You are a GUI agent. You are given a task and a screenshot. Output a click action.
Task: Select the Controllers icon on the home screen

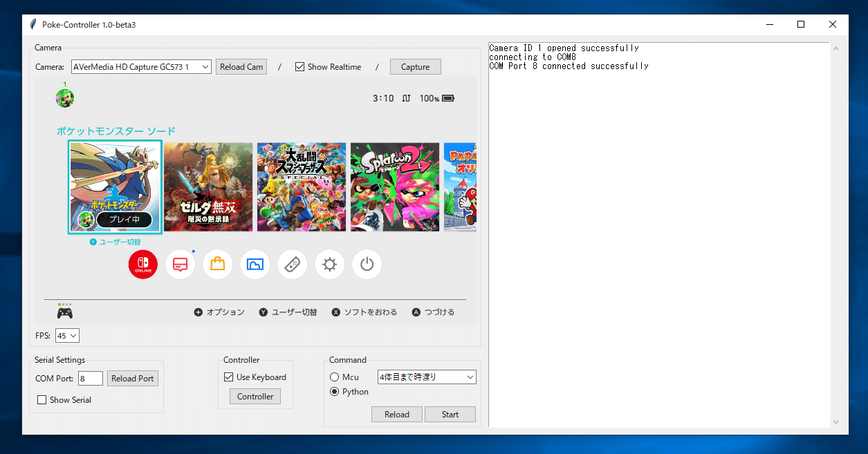coord(292,264)
